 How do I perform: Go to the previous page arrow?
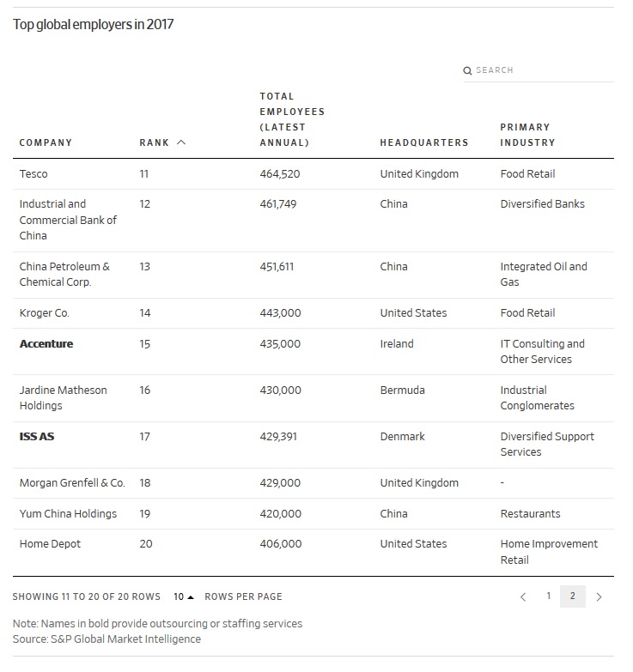(x=523, y=597)
